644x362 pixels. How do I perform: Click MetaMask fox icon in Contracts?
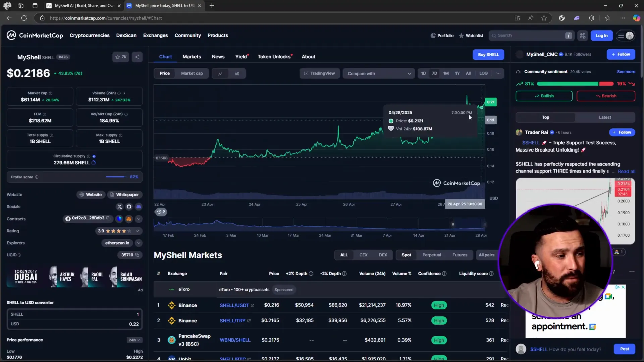pyautogui.click(x=129, y=219)
